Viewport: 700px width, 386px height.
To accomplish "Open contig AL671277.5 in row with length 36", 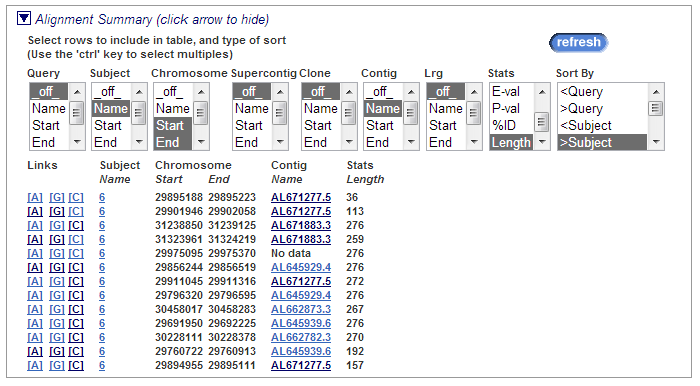I will [x=301, y=197].
